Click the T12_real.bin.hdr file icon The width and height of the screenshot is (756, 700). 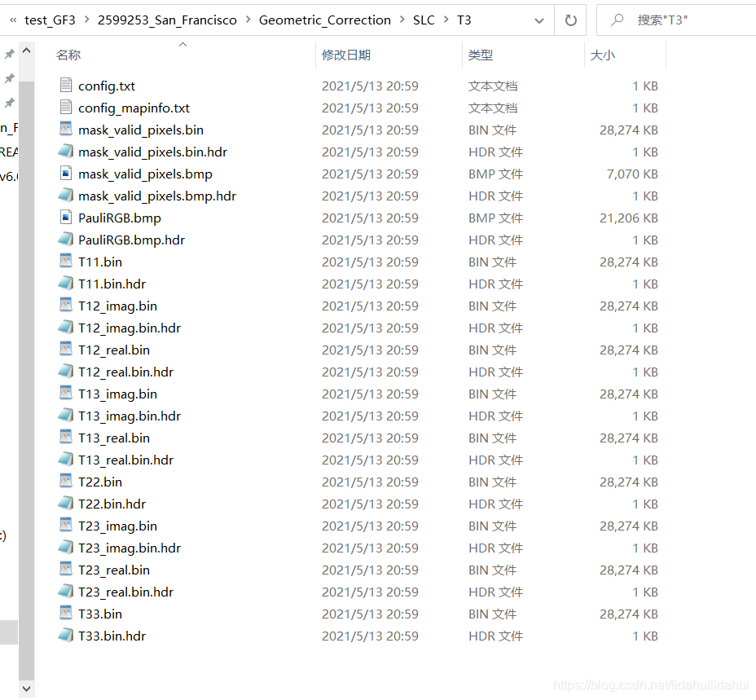click(66, 371)
